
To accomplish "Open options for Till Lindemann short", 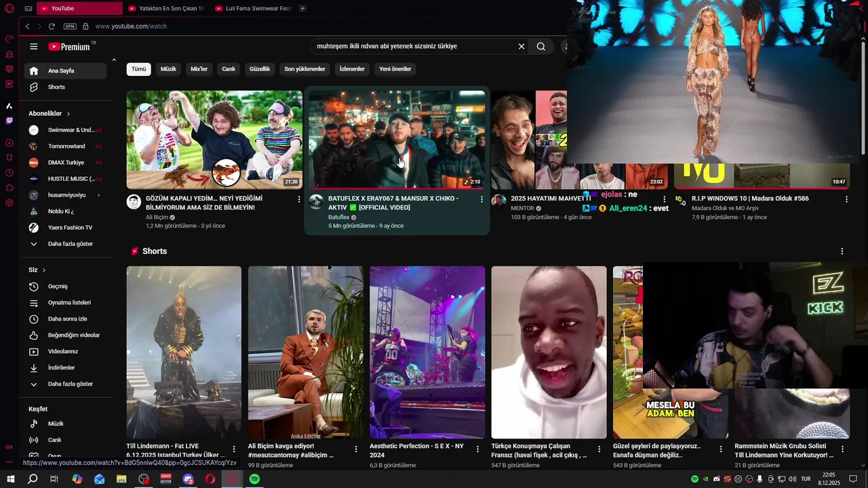I will click(234, 449).
